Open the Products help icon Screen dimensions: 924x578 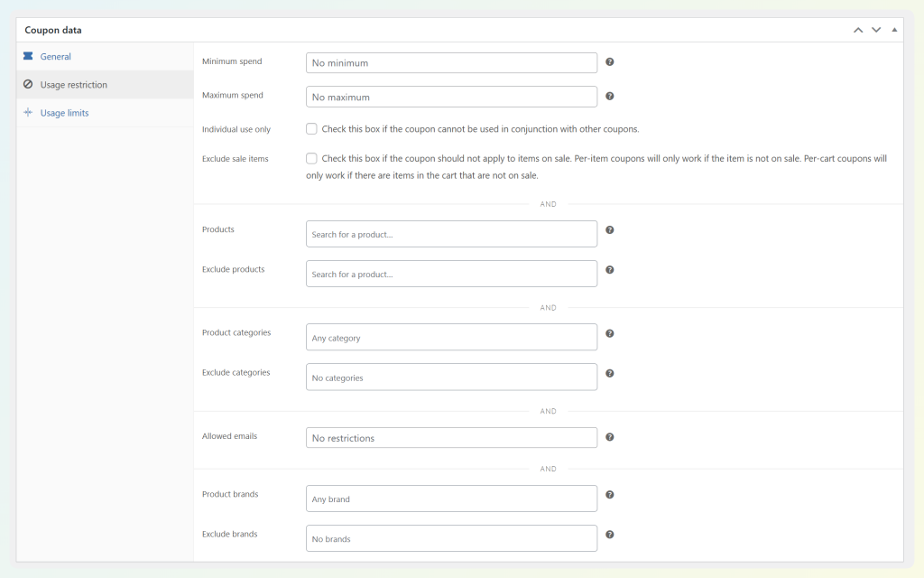tap(610, 230)
